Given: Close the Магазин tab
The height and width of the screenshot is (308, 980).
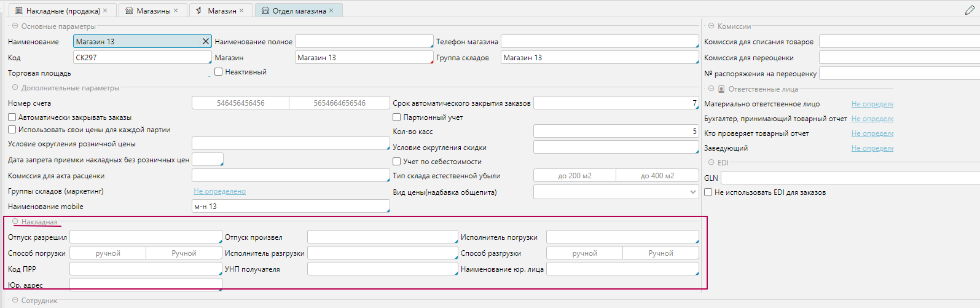Looking at the screenshot, I should pyautogui.click(x=241, y=10).
